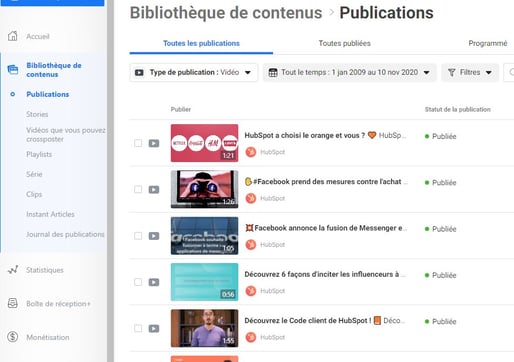This screenshot has width=514, height=362.
Task: Click 'Statut de la publication' column header
Action: tap(457, 109)
